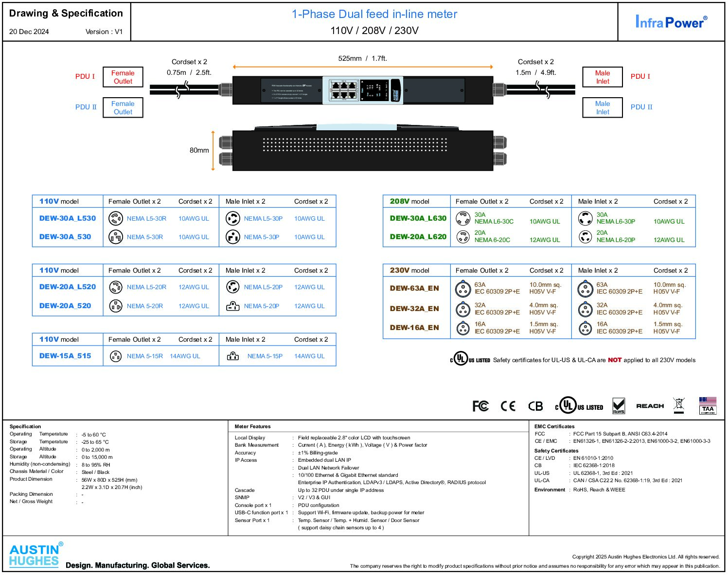Click the UL Listed mark in safety note
The image size is (728, 575).
pyautogui.click(x=470, y=359)
